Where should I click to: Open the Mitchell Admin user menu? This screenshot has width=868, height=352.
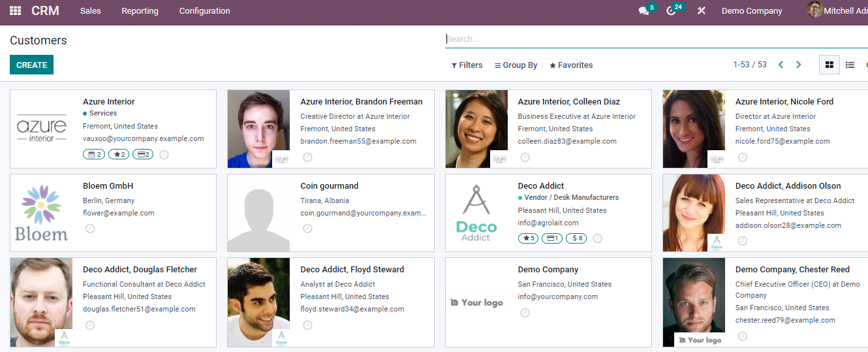(837, 11)
